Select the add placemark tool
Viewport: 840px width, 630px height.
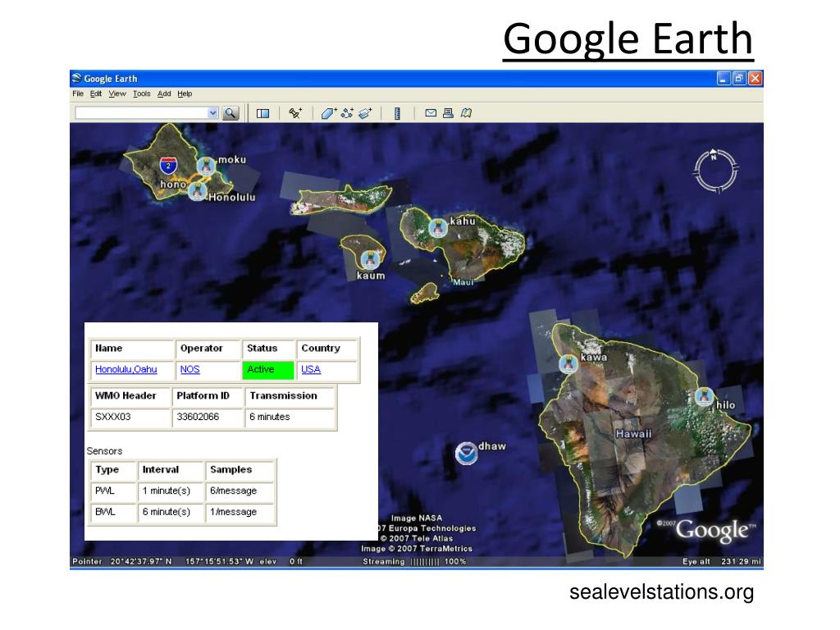tap(295, 113)
